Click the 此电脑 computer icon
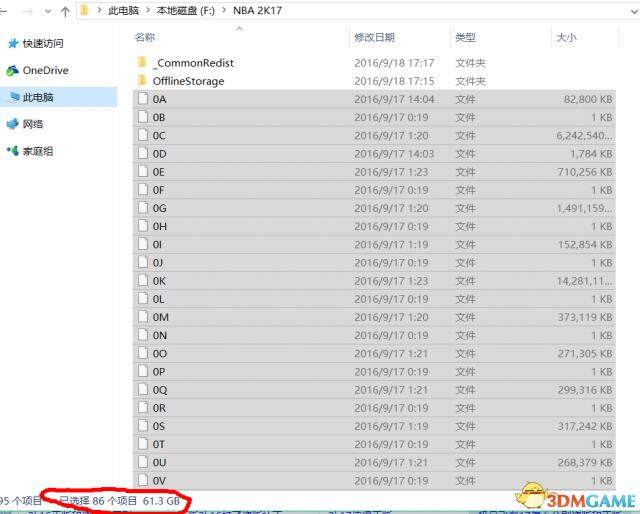Image resolution: width=640 pixels, height=514 pixels. (x=14, y=97)
